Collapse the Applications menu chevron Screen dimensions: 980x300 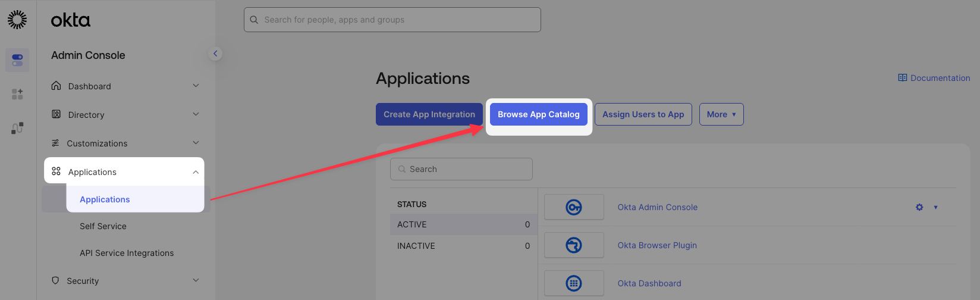196,172
